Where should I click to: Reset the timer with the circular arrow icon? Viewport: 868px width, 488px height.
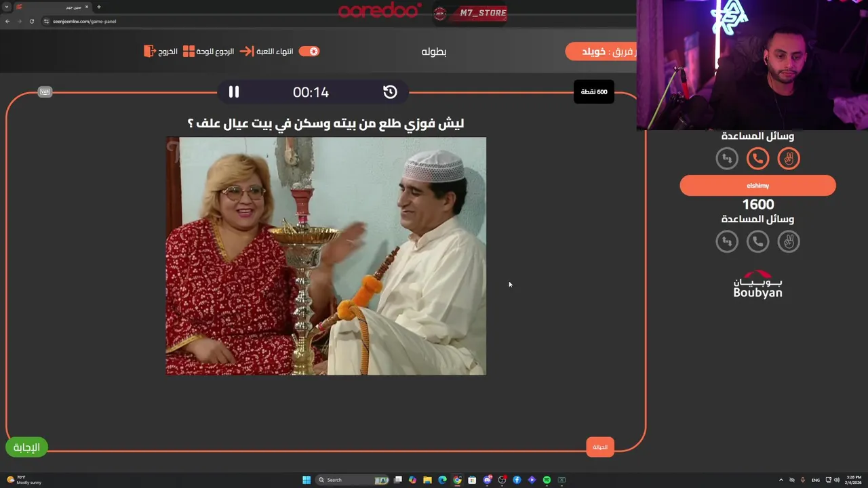click(x=390, y=92)
